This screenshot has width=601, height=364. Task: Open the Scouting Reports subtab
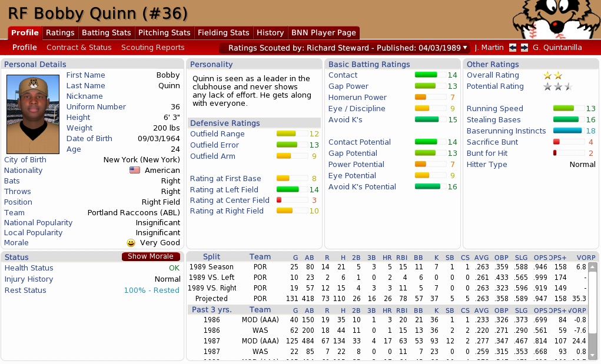coord(152,48)
